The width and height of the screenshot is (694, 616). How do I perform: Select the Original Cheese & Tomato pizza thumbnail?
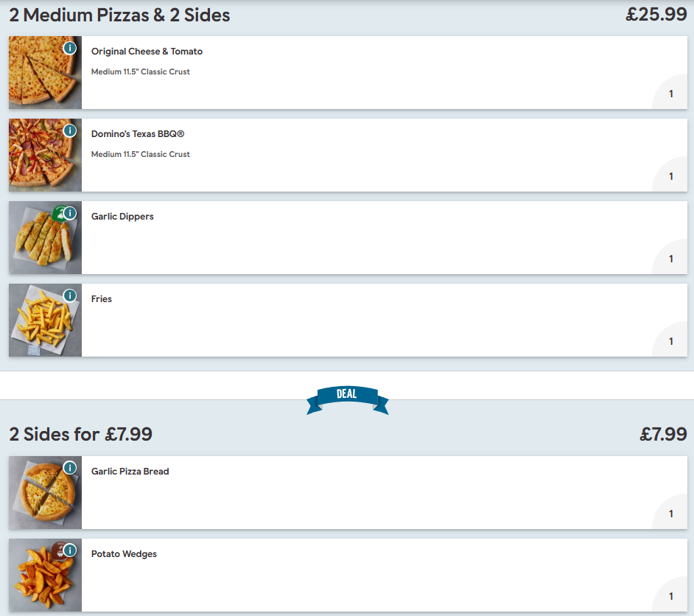(45, 72)
